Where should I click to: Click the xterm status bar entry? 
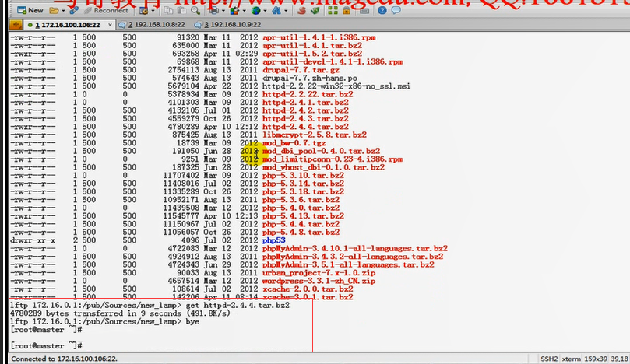tap(571, 359)
